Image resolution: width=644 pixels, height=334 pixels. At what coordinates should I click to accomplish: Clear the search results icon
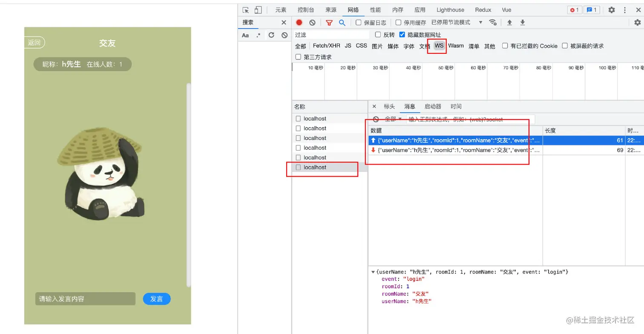point(285,35)
